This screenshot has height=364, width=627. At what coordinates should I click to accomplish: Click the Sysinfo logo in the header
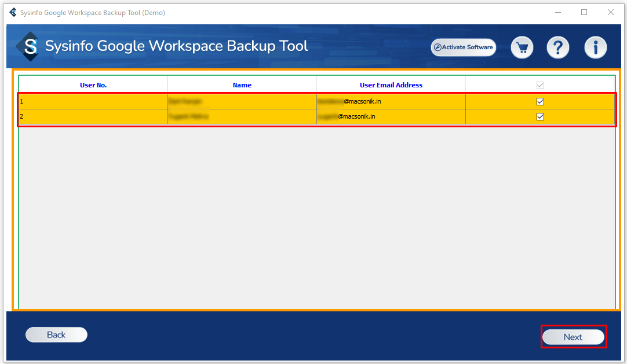[28, 47]
